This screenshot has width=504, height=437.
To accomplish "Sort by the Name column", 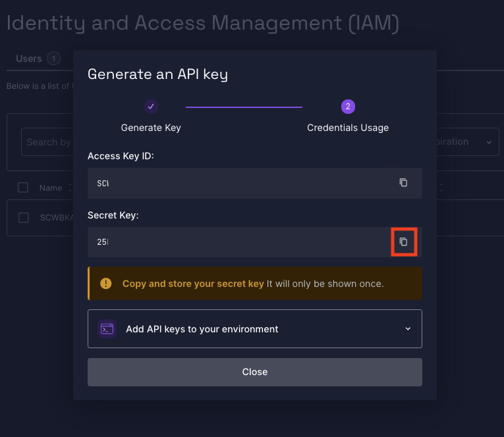I will (70, 188).
